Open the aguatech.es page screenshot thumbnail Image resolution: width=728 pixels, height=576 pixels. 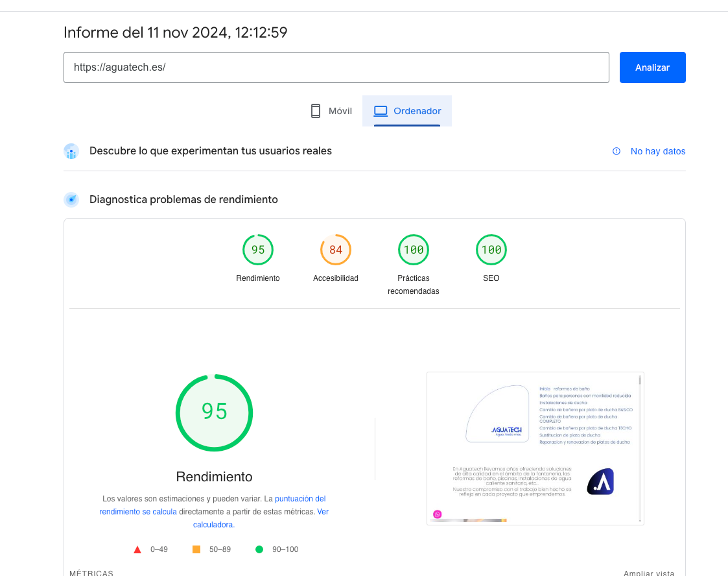pyautogui.click(x=535, y=448)
